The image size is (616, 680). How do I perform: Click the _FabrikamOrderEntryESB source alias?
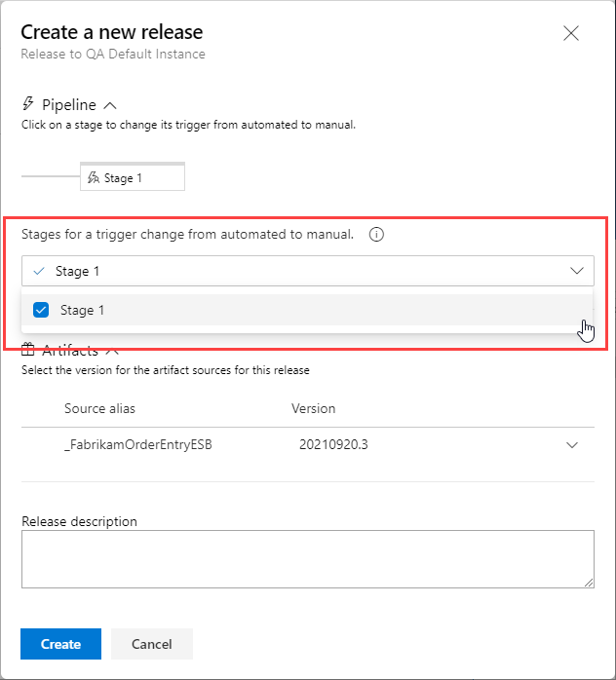point(138,444)
